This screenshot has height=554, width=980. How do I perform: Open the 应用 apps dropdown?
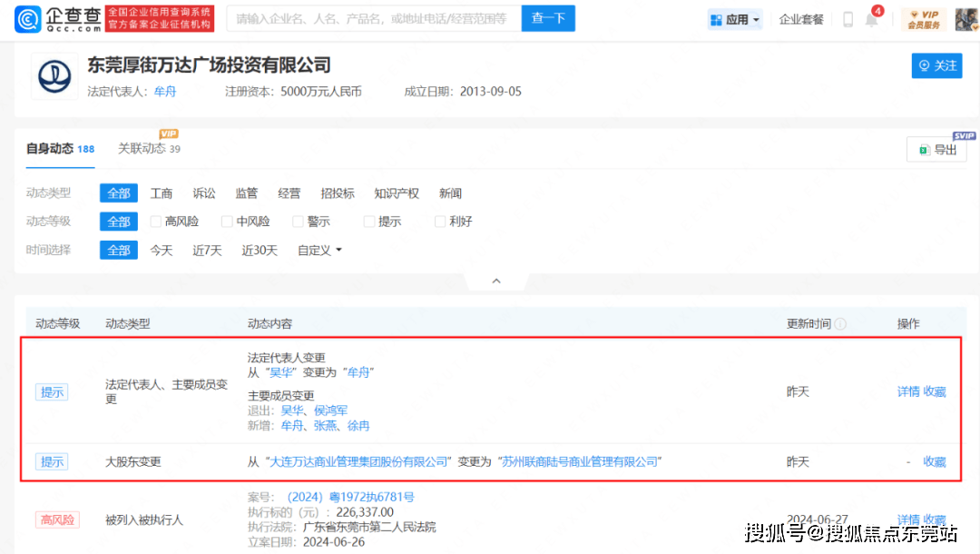point(735,19)
